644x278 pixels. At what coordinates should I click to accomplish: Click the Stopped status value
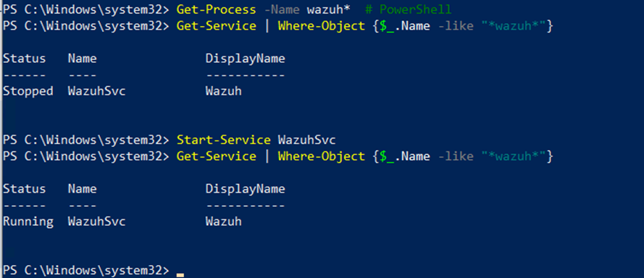click(x=28, y=91)
